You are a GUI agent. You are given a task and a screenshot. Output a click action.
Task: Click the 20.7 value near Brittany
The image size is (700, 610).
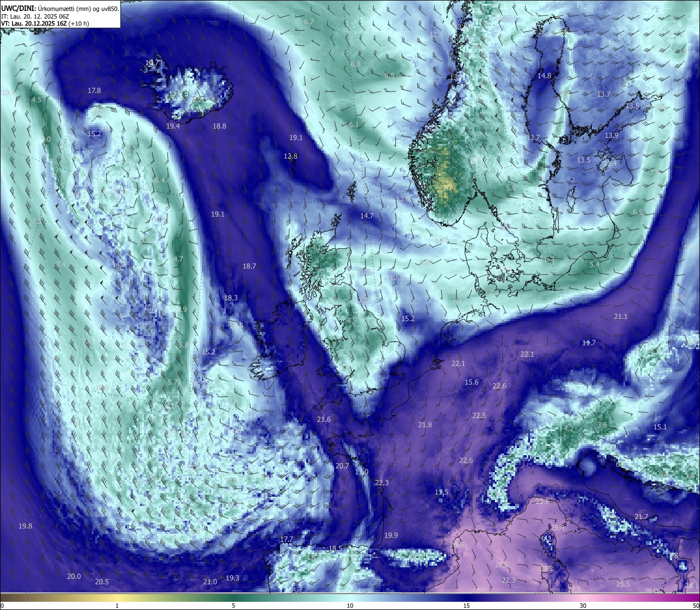click(342, 466)
